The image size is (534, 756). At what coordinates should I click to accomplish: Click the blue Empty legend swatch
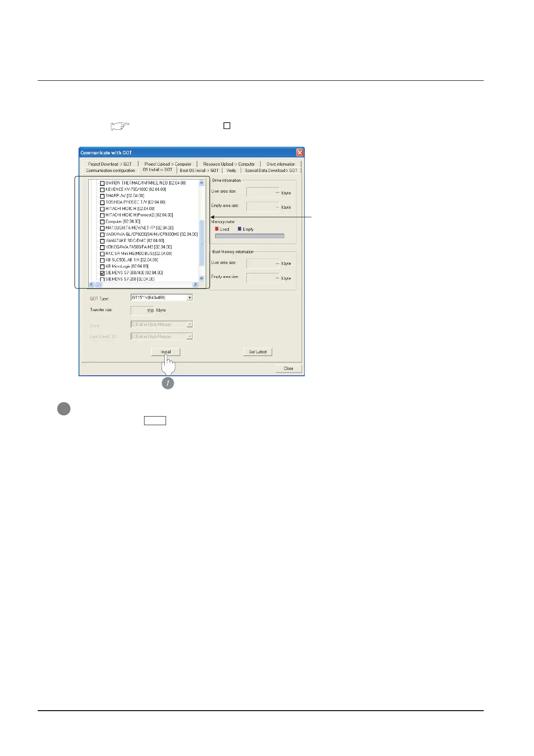240,229
